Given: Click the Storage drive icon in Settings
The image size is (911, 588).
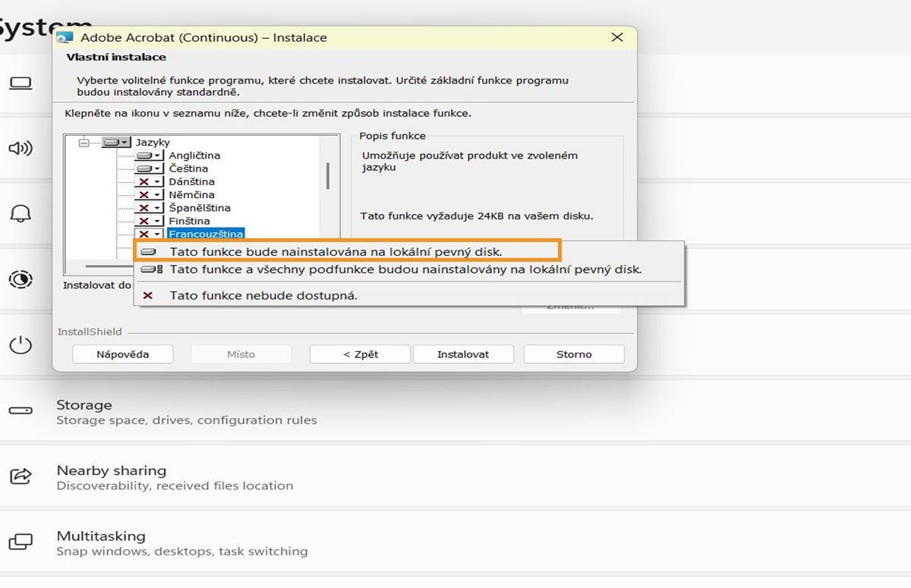Looking at the screenshot, I should tap(20, 410).
